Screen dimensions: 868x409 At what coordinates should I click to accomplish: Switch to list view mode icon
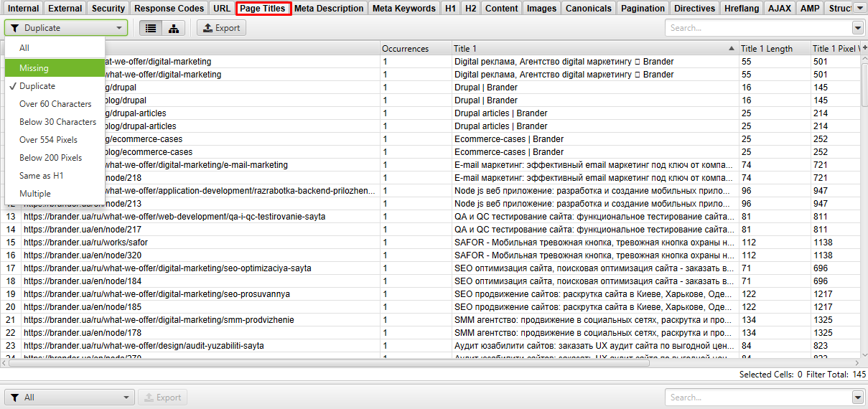click(151, 28)
